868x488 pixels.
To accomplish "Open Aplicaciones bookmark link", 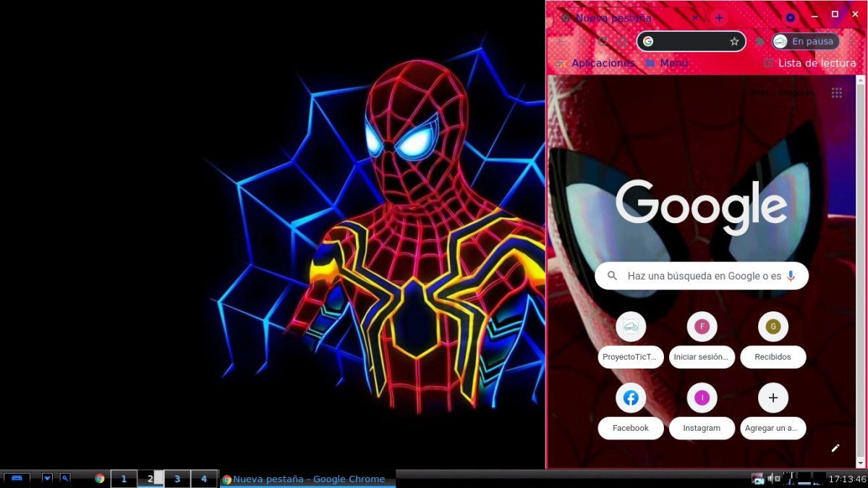I will 595,64.
